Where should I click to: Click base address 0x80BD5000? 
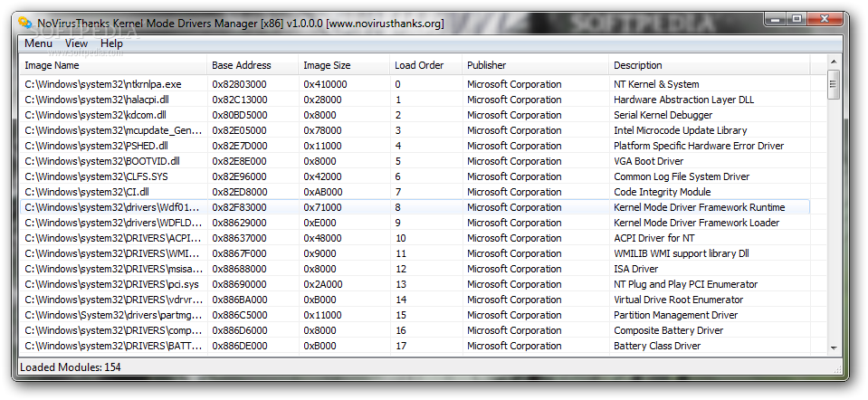240,115
